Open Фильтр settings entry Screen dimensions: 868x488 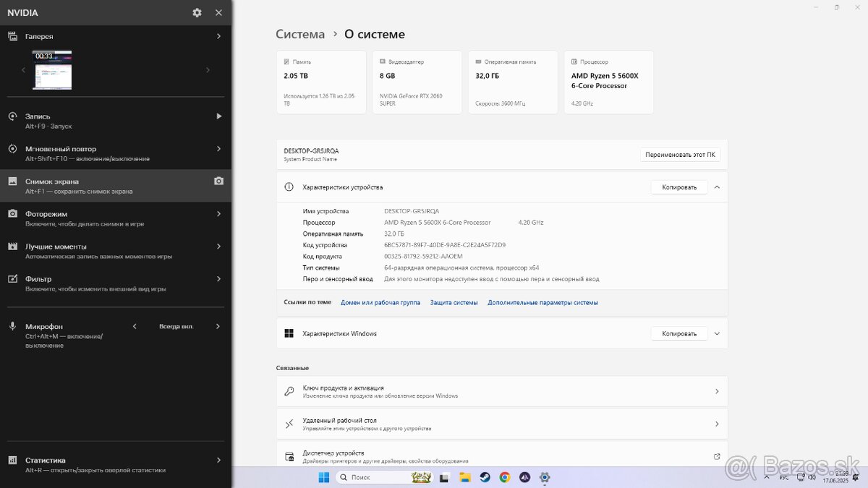tap(116, 283)
